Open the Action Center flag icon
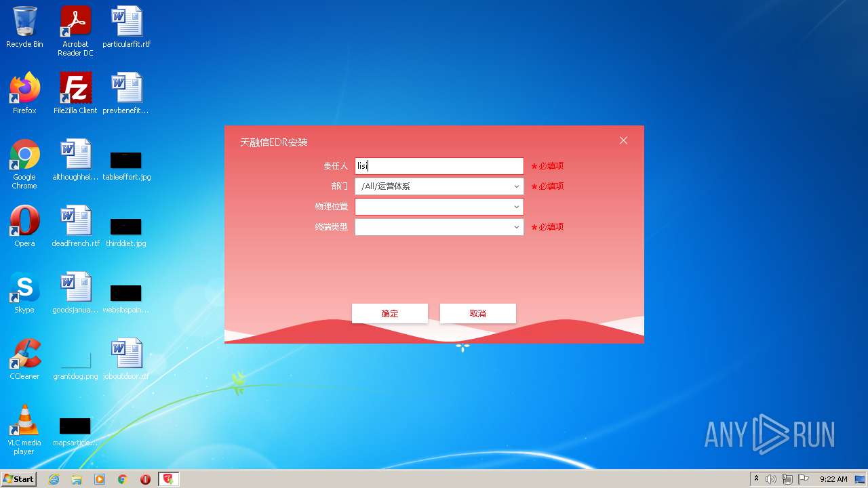This screenshot has width=868, height=488. pos(804,479)
